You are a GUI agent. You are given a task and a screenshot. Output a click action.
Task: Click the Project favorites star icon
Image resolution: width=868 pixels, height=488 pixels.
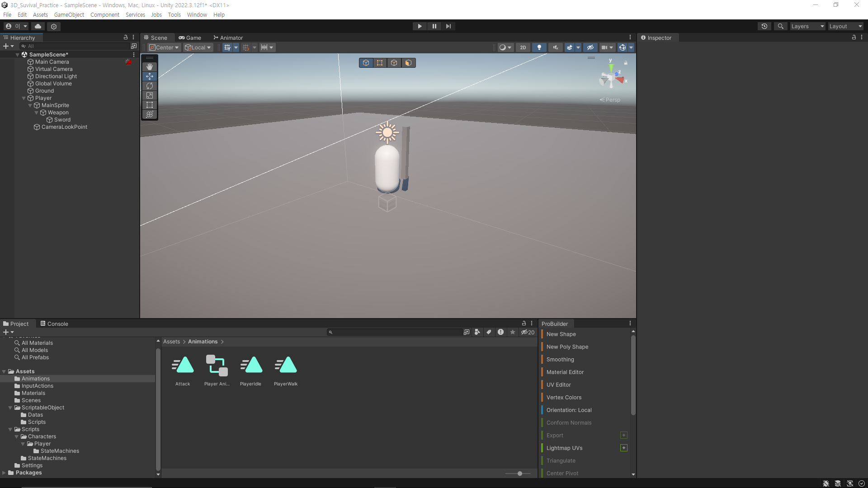[x=513, y=332]
